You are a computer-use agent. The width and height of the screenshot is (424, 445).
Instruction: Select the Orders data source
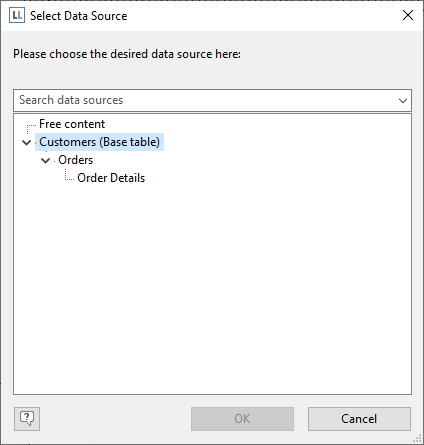76,160
